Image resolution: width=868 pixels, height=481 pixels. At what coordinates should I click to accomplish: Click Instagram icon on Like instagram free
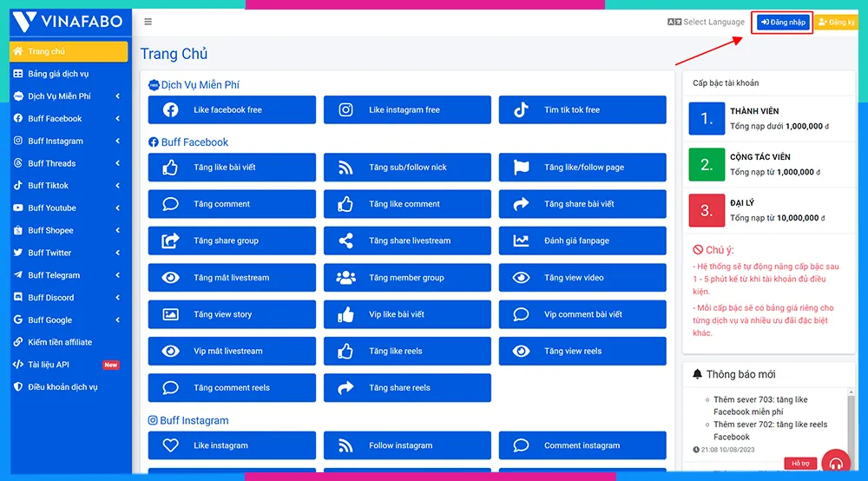point(345,109)
